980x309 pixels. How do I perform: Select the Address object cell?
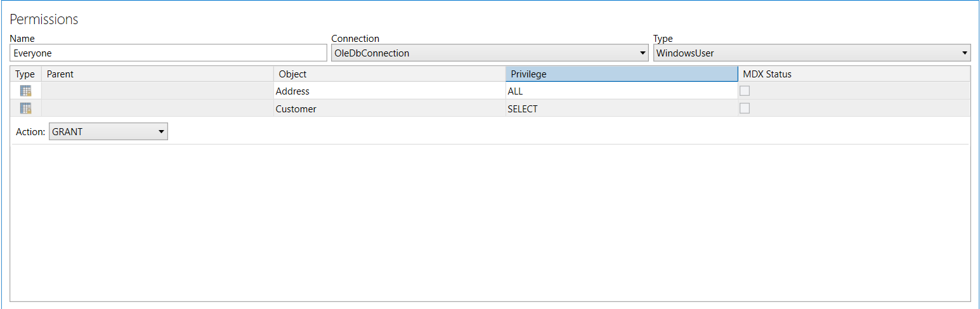click(x=389, y=91)
